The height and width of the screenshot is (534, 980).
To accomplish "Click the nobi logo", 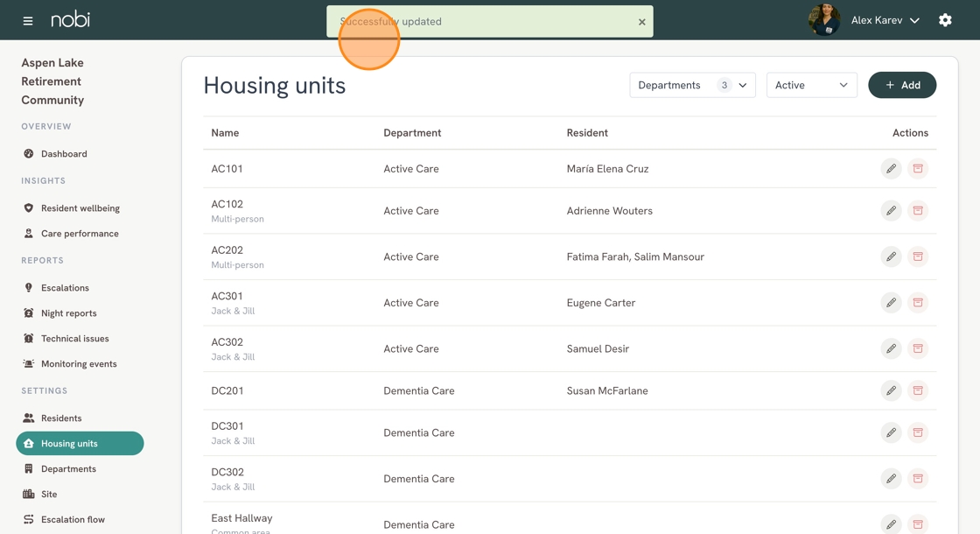I will [70, 19].
